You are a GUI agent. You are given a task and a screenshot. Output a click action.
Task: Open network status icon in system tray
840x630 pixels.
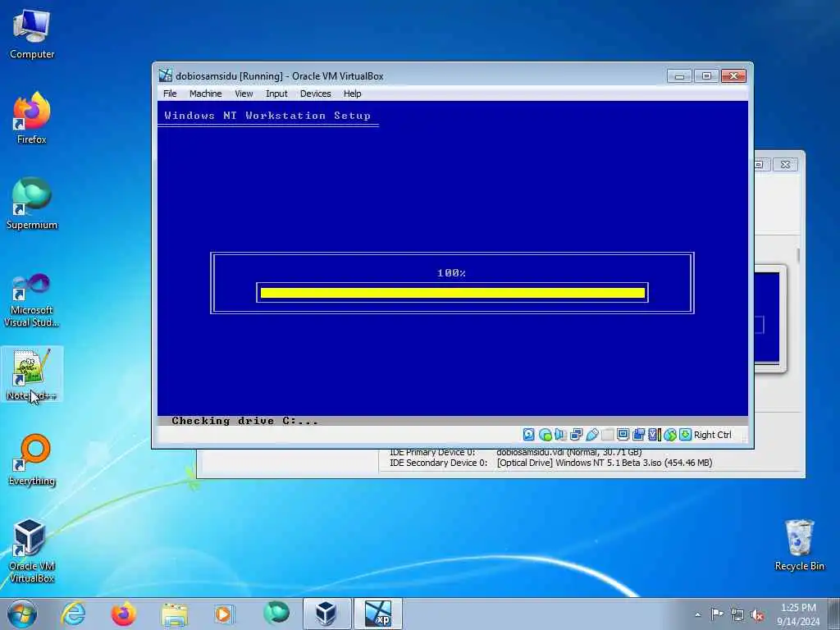(737, 614)
